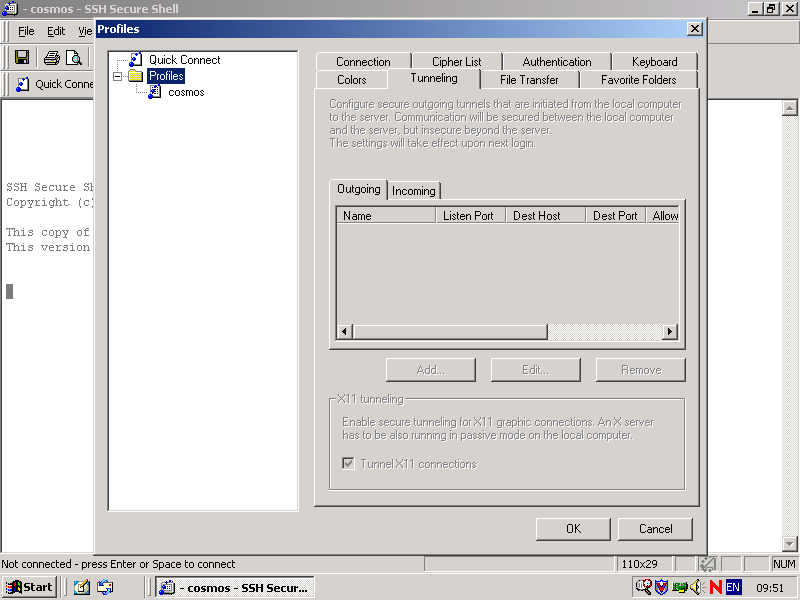Image resolution: width=800 pixels, height=600 pixels.
Task: Click the Print icon in the toolbar
Action: pyautogui.click(x=52, y=58)
